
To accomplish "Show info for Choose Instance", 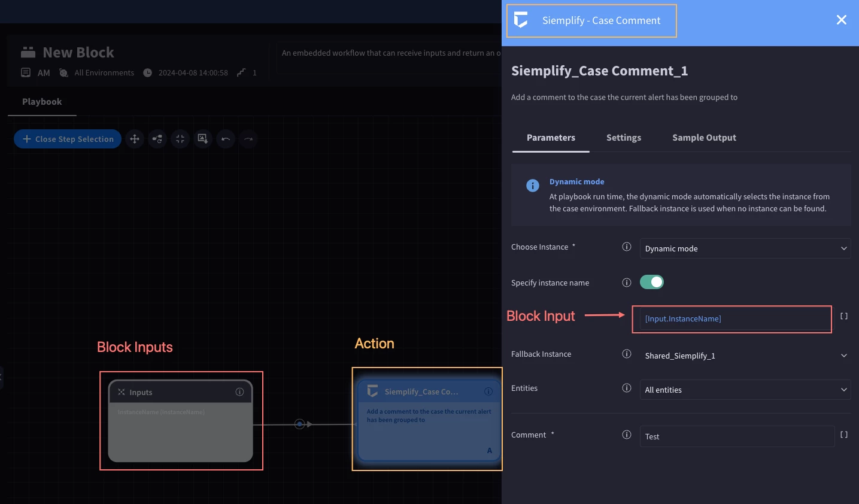I will pos(627,247).
